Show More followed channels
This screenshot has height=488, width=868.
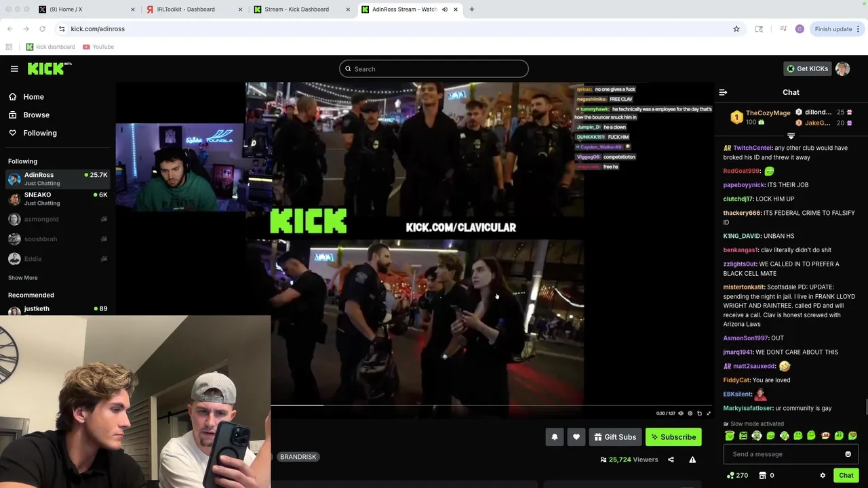pyautogui.click(x=23, y=278)
